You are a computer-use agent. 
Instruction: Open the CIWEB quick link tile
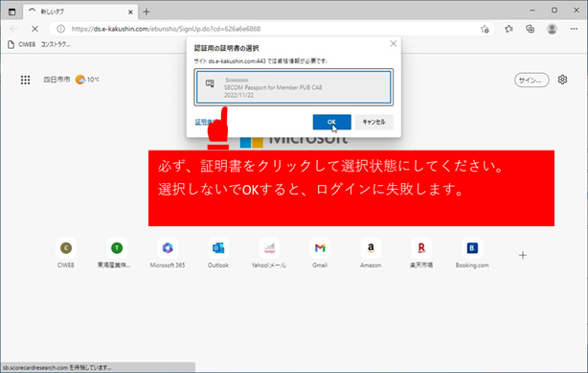(66, 253)
